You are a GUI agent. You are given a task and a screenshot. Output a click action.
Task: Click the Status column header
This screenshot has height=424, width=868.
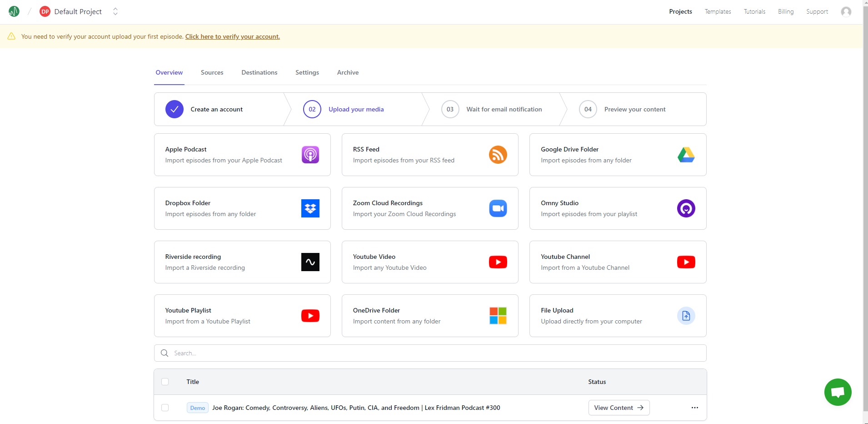pyautogui.click(x=597, y=382)
